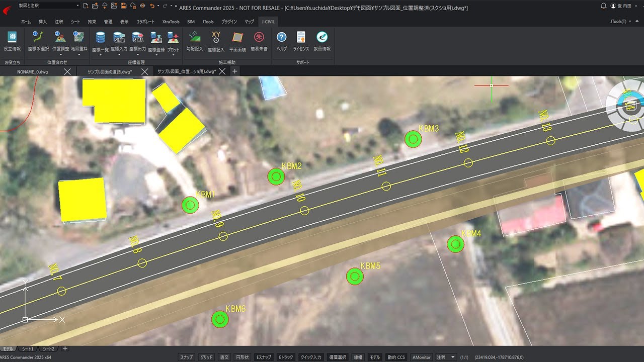
Task: Click the Redo arrow icon
Action: tap(166, 6)
